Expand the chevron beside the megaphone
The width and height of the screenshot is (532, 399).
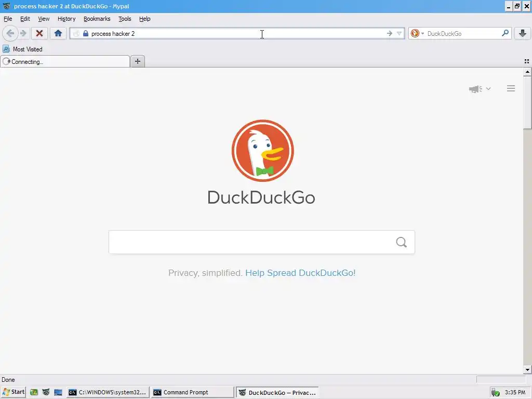tap(488, 89)
